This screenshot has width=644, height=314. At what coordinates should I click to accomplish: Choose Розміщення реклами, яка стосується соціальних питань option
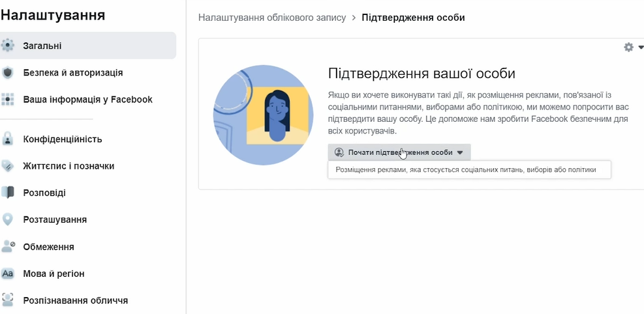(469, 170)
